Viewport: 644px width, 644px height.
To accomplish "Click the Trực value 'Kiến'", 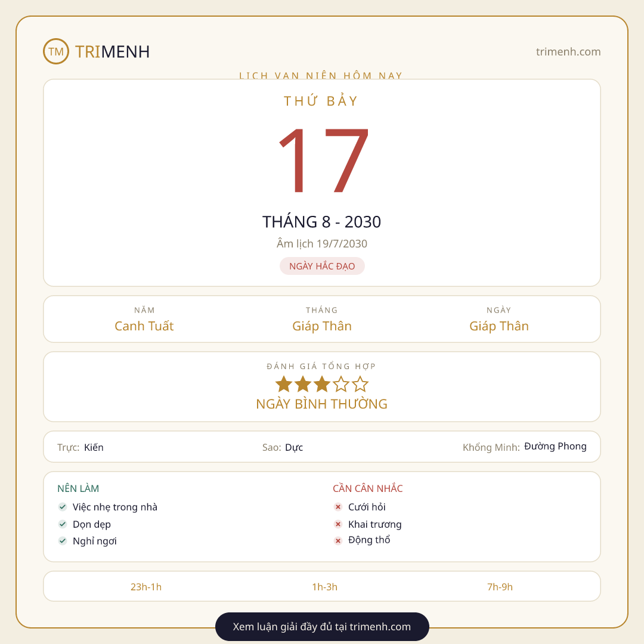I will point(94,447).
